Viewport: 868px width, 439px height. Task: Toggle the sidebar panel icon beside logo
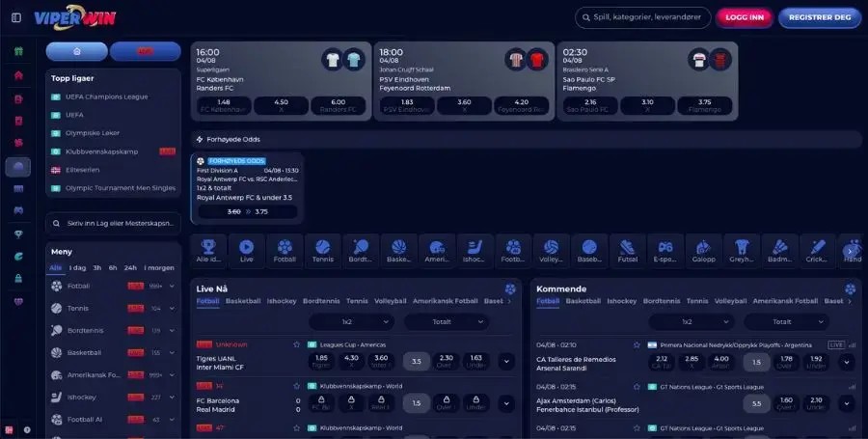tap(16, 17)
